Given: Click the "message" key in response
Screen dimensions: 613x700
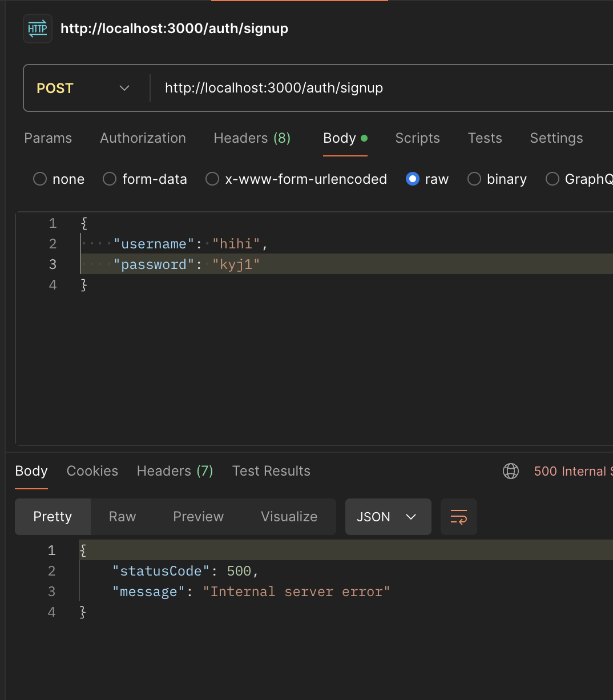Looking at the screenshot, I should tap(149, 592).
